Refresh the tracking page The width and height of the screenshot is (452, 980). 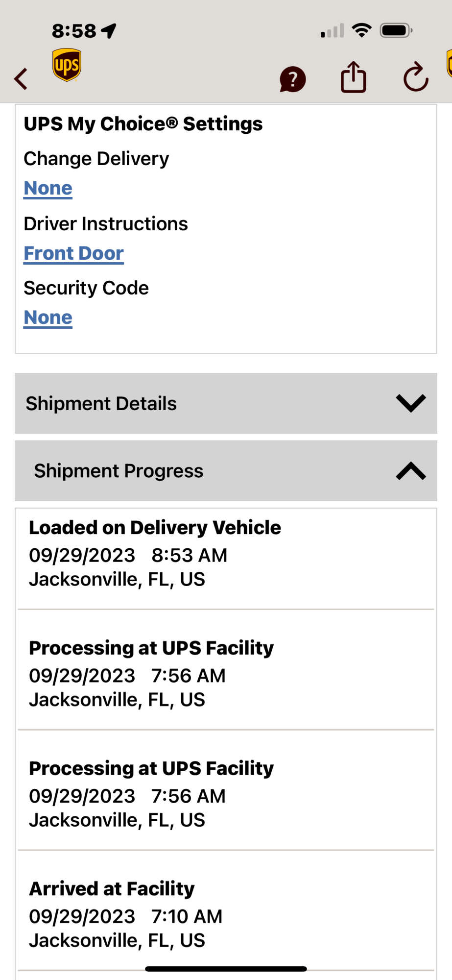click(x=416, y=77)
